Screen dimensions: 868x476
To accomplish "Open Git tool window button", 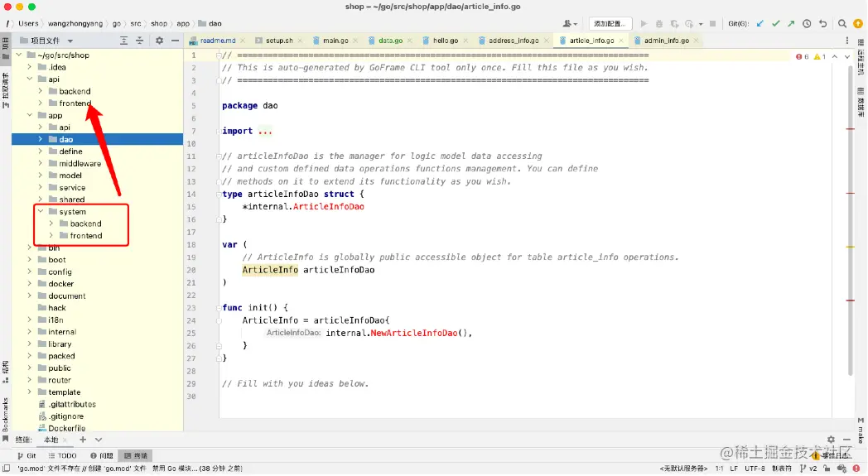I will [27, 455].
